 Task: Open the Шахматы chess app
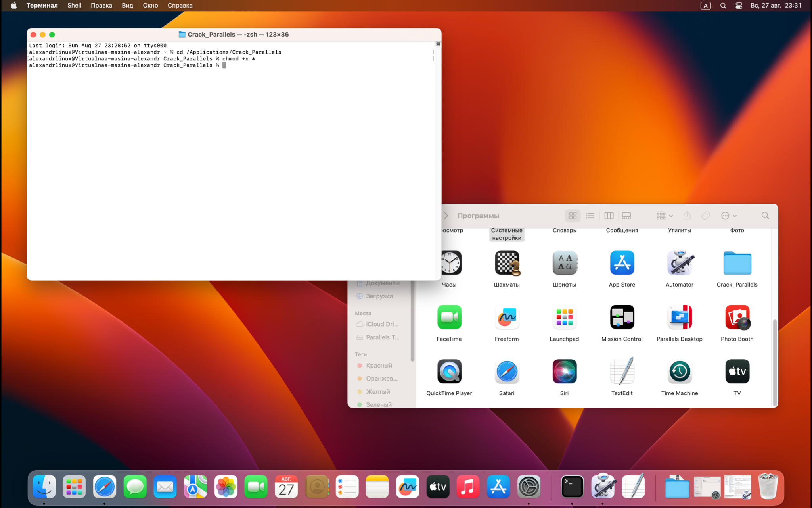coord(507,263)
